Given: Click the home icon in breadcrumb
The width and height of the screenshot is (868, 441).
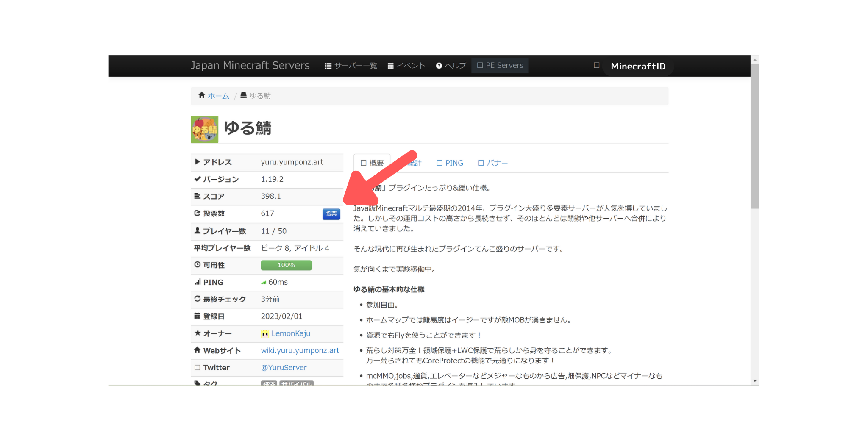Looking at the screenshot, I should coord(202,95).
